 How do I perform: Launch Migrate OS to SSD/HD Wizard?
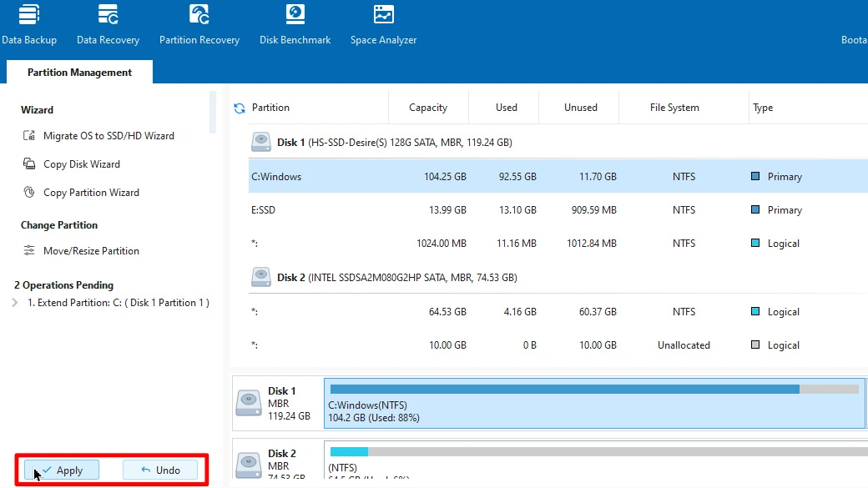[108, 136]
